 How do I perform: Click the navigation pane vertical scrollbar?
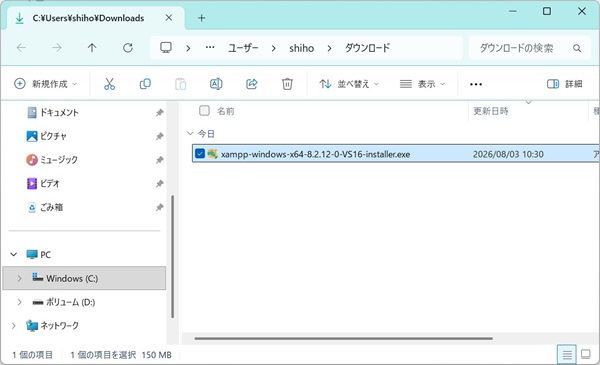pyautogui.click(x=172, y=256)
